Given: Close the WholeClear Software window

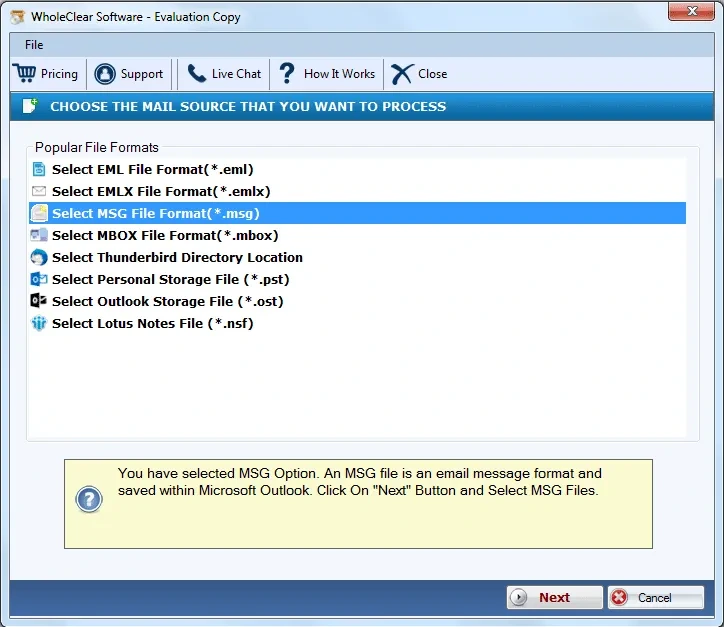Looking at the screenshot, I should pos(691,11).
